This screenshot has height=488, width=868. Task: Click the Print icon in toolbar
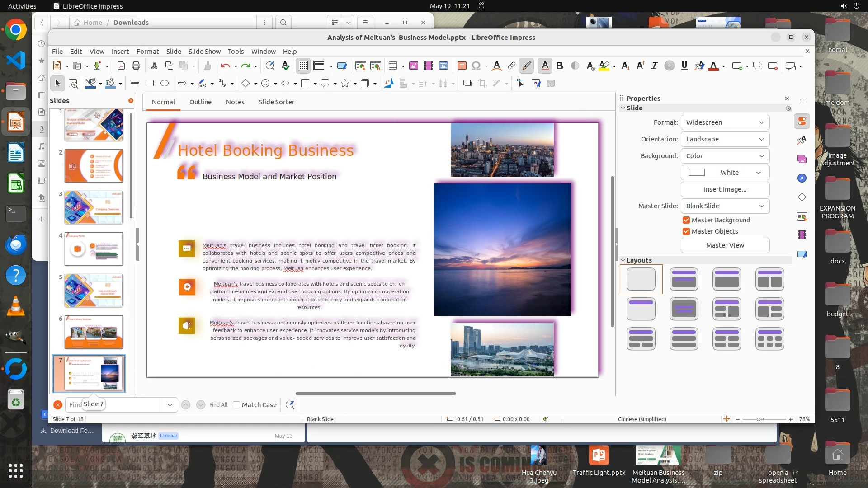[x=136, y=66]
